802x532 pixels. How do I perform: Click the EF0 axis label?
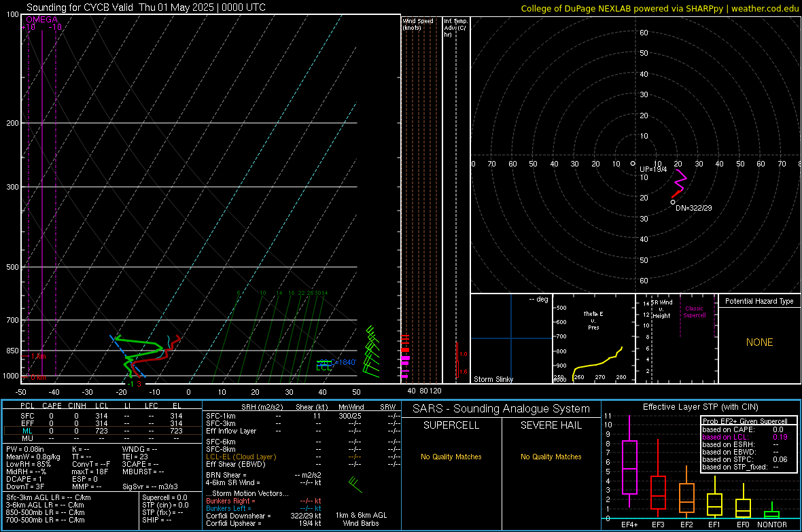(x=743, y=525)
